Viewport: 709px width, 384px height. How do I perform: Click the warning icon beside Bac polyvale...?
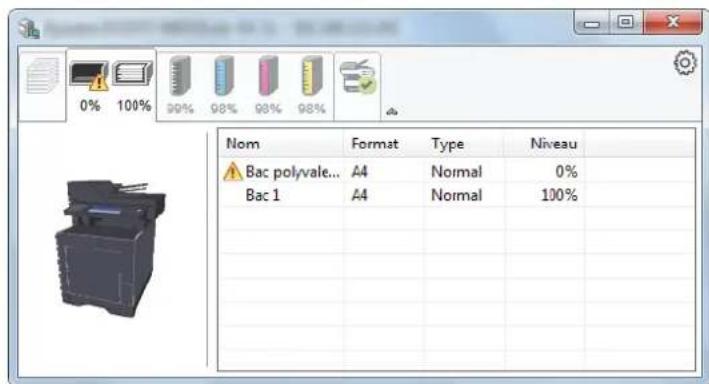(232, 171)
